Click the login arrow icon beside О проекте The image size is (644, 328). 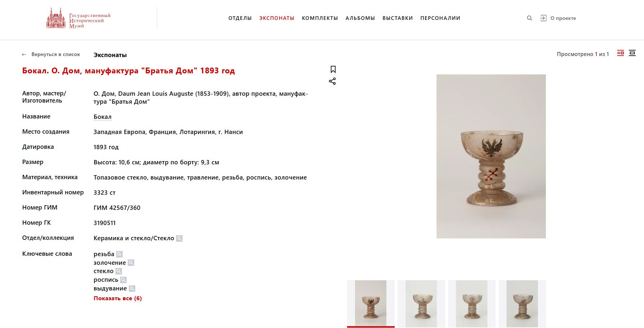[543, 18]
